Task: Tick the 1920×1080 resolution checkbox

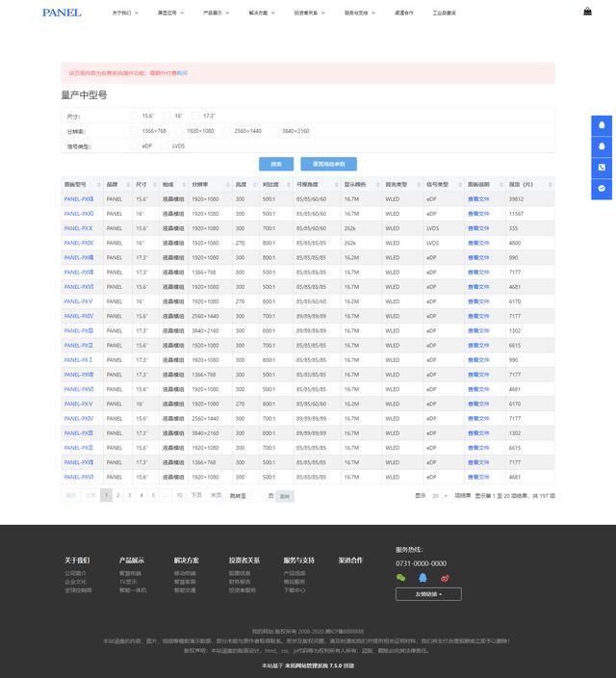Action: coord(179,131)
